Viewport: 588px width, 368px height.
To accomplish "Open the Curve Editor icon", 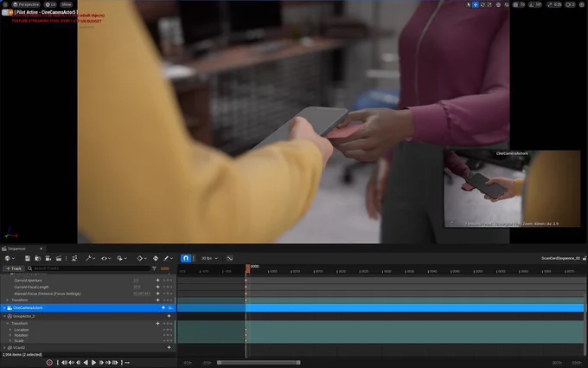I will pos(229,258).
